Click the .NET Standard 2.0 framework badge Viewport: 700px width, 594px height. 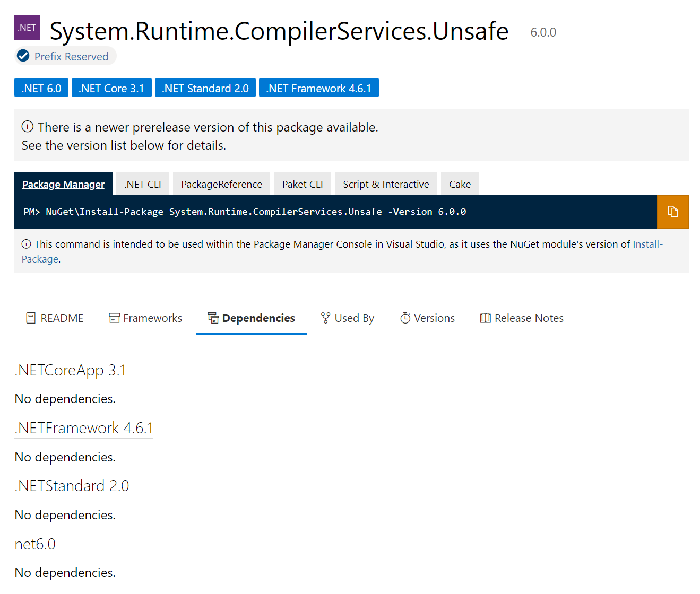[205, 88]
